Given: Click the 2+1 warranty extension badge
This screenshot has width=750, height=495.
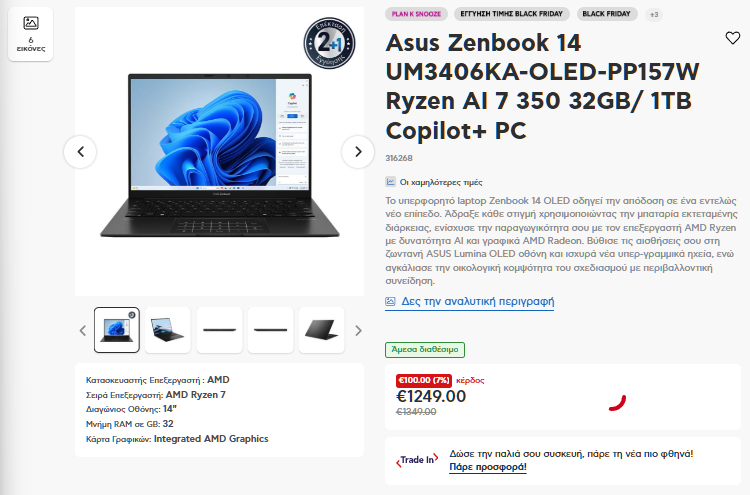Looking at the screenshot, I should [330, 44].
